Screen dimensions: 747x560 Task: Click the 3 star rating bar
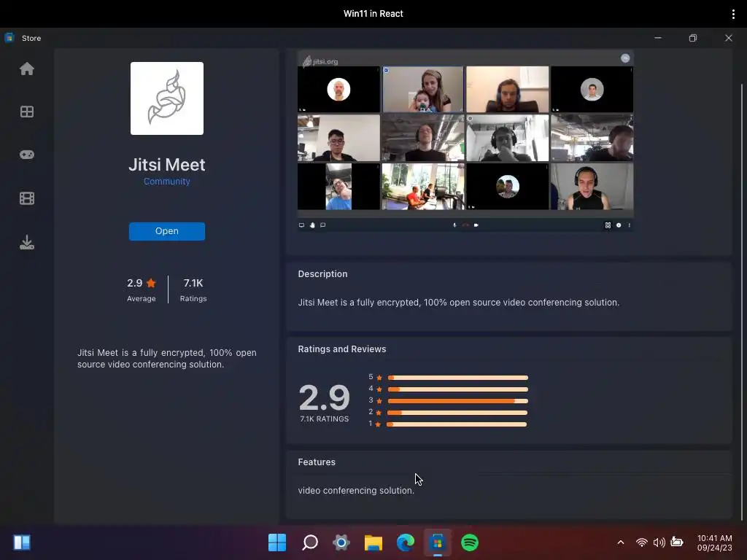coord(458,401)
